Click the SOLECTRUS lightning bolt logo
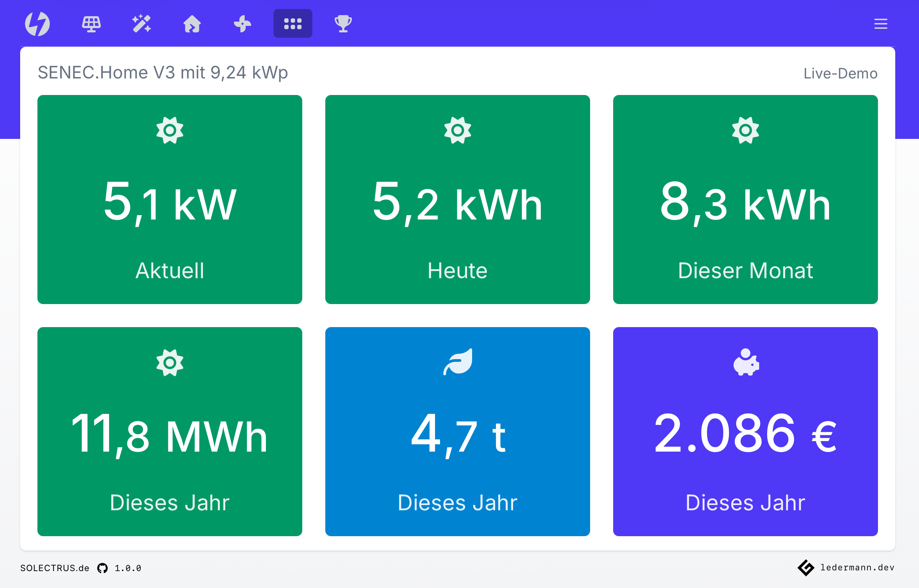 pos(38,24)
